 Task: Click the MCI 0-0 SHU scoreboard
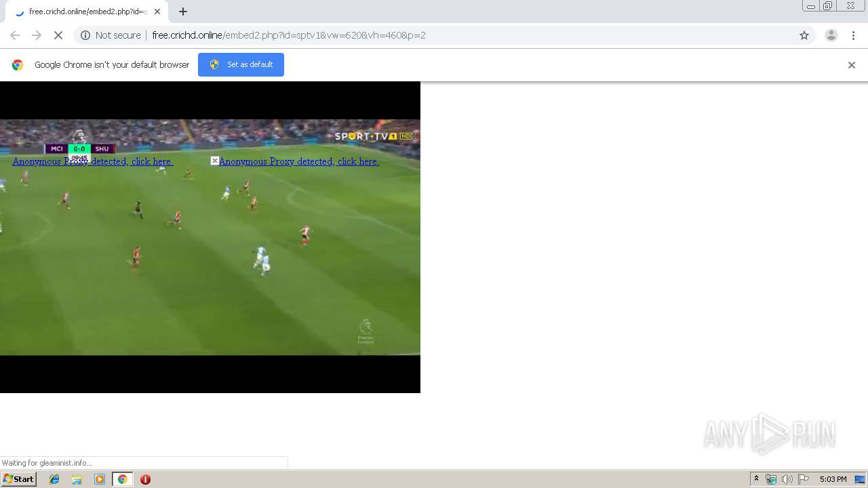80,148
